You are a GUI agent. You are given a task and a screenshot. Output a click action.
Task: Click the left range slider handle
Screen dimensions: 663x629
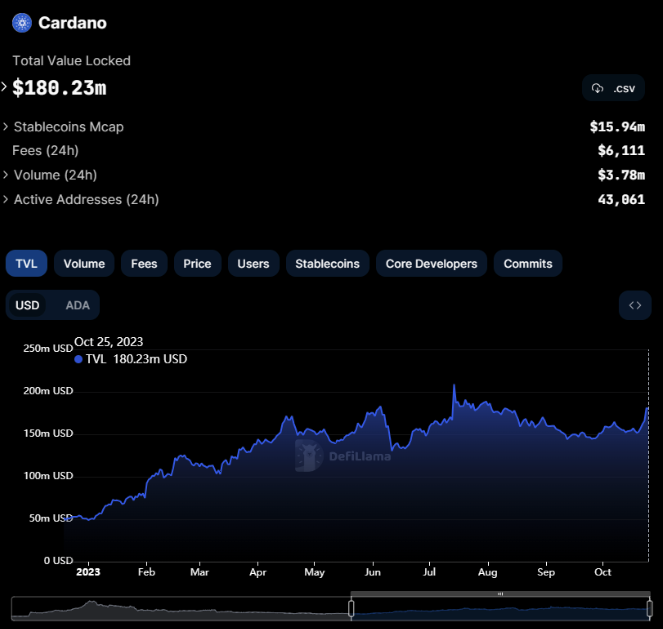[x=351, y=609]
